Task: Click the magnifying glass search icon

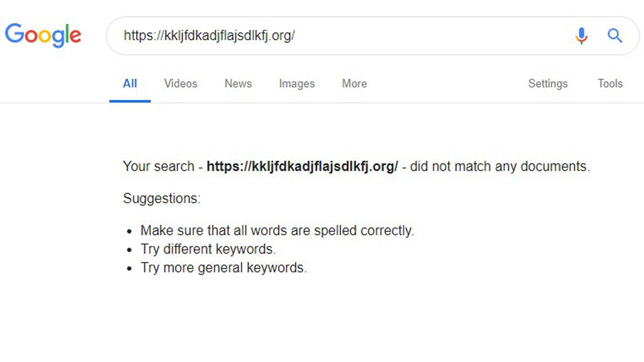Action: pos(615,35)
